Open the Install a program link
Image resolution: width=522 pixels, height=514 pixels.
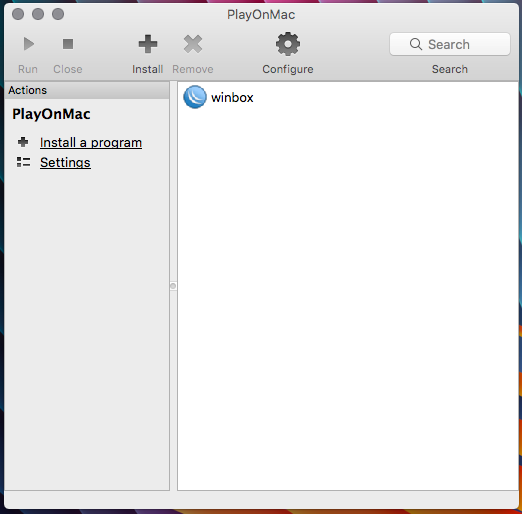[91, 143]
